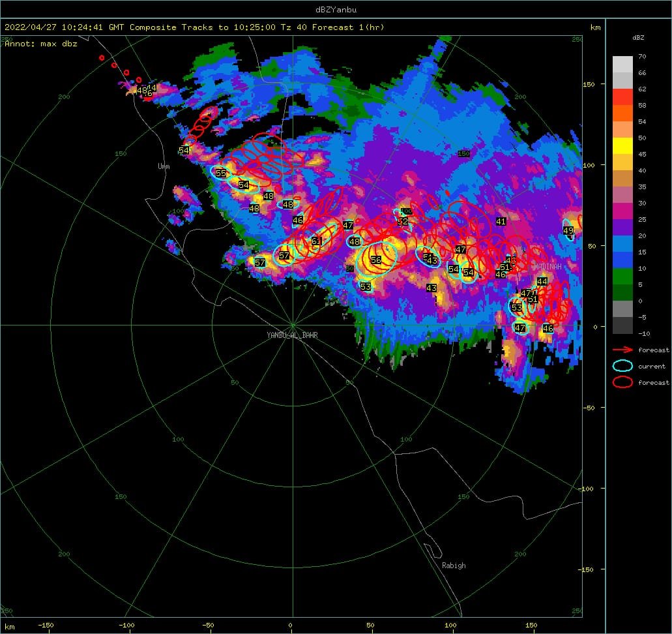This screenshot has width=672, height=634.
Task: Click the 70 value on the dBZ scale
Action: pos(642,56)
